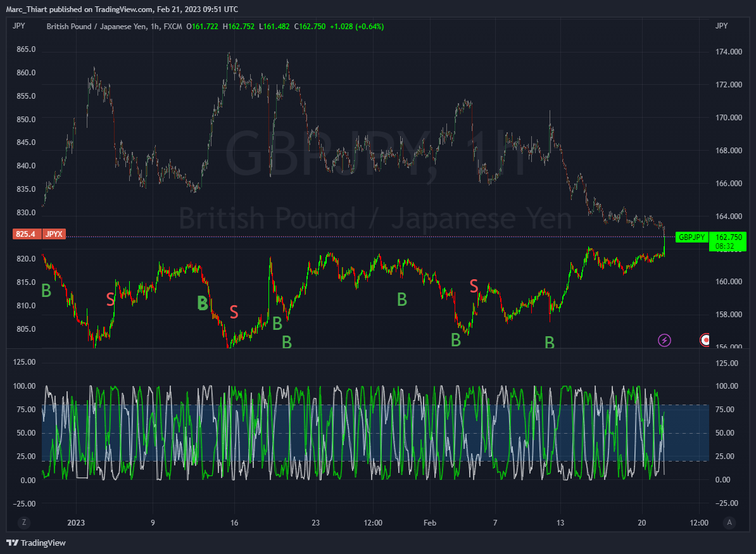Click the 16 date label on time axis
This screenshot has width=756, height=554.
234,523
